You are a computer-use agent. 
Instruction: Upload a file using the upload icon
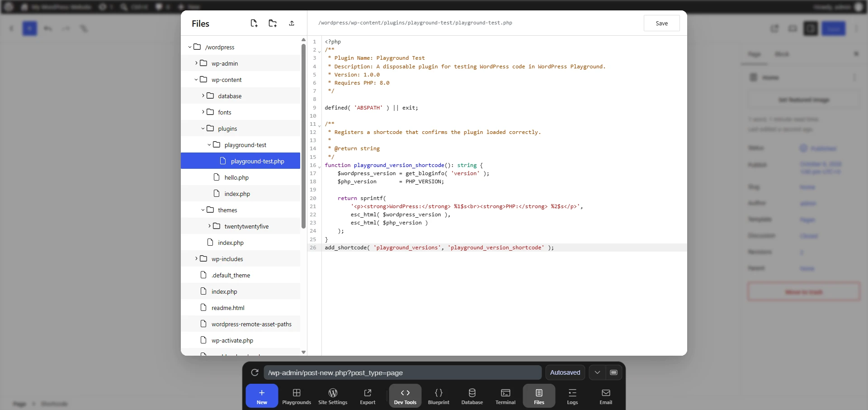click(x=292, y=23)
